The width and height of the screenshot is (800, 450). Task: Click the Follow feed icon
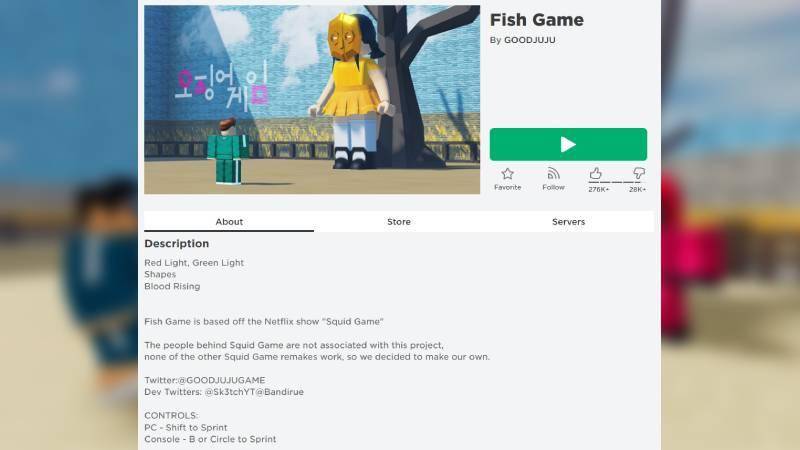[553, 174]
